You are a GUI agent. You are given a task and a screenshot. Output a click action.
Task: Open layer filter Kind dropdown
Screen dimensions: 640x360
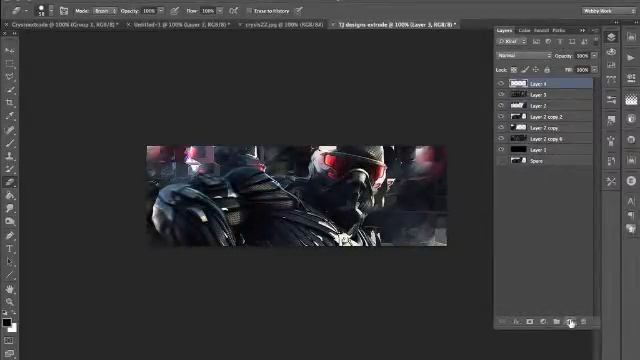(x=512, y=41)
